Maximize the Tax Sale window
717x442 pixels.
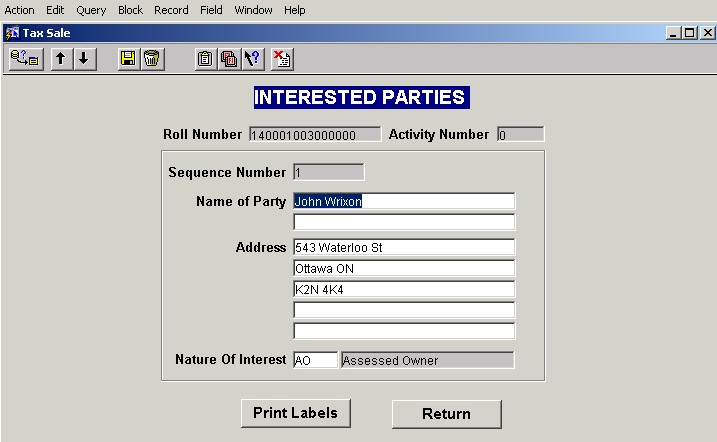(690, 33)
